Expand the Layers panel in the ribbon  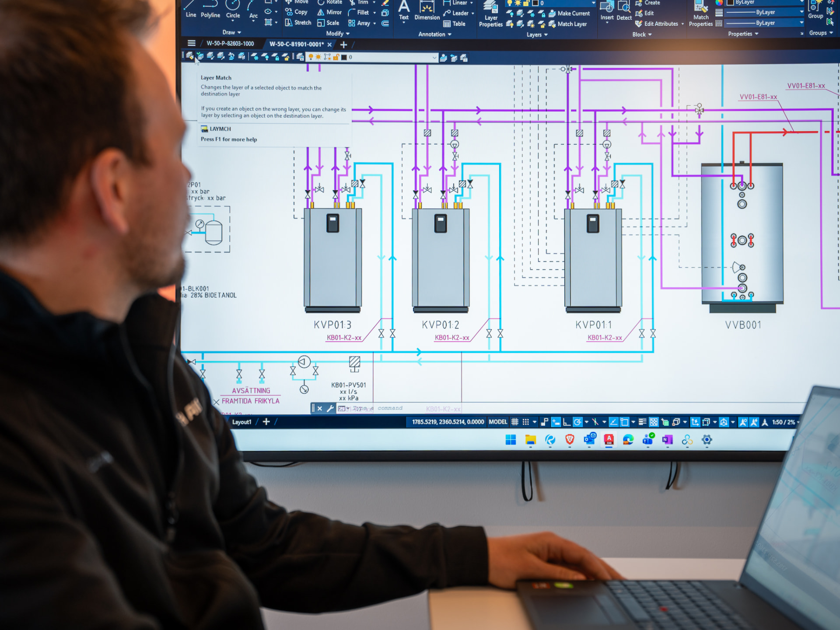(x=537, y=35)
